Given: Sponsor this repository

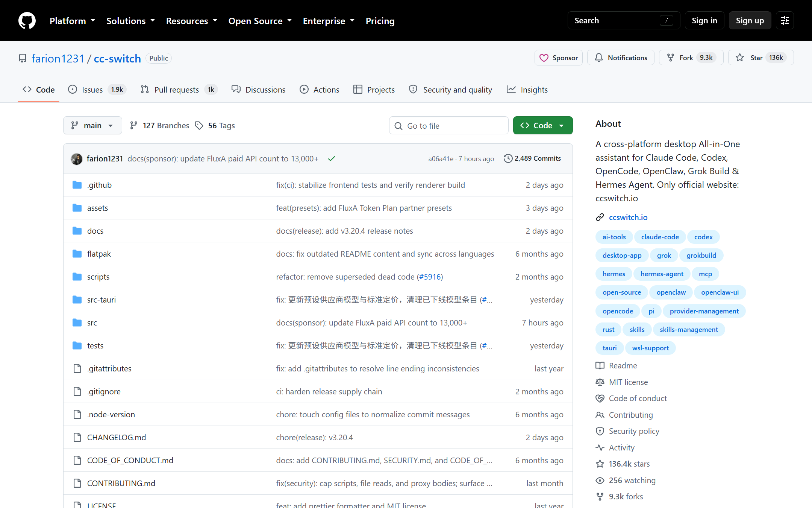Looking at the screenshot, I should (559, 58).
